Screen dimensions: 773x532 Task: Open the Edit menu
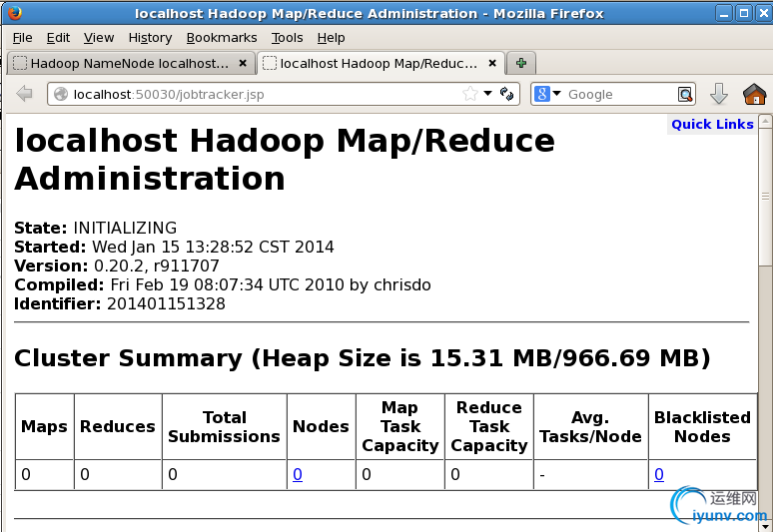click(58, 38)
